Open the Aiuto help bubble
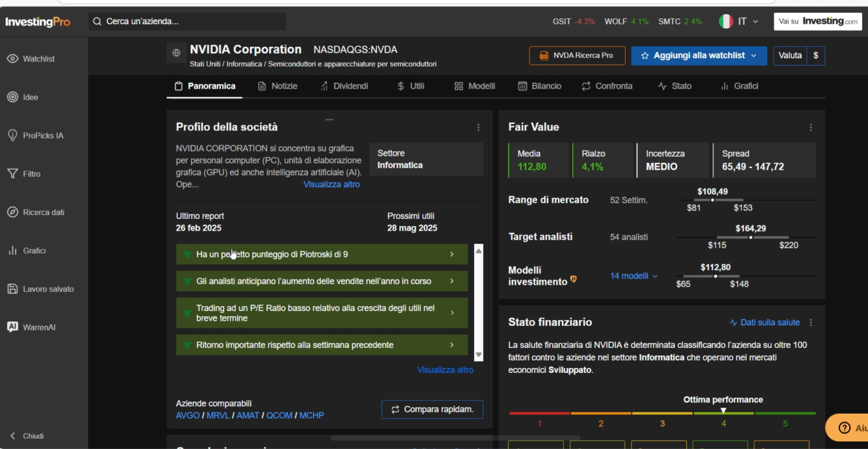The width and height of the screenshot is (868, 449). click(x=847, y=427)
